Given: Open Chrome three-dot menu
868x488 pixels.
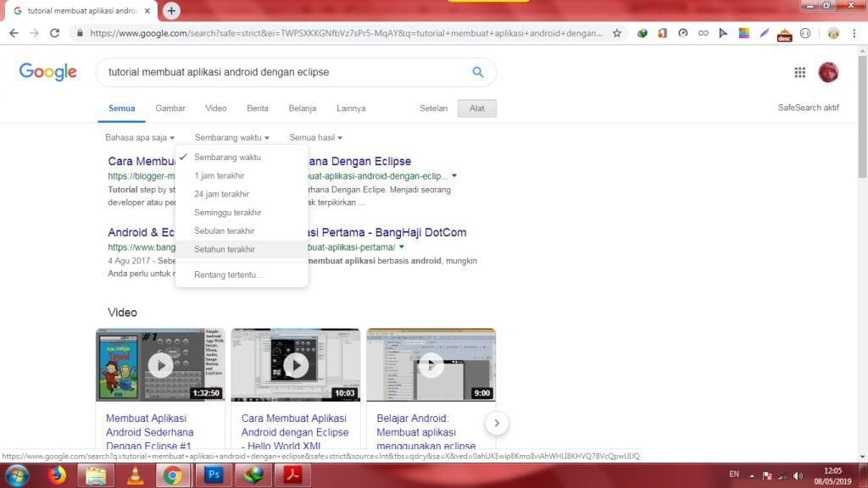Looking at the screenshot, I should click(x=854, y=33).
